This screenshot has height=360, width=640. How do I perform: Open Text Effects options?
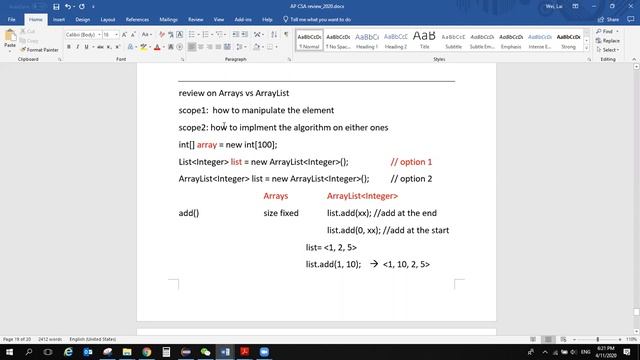point(130,47)
